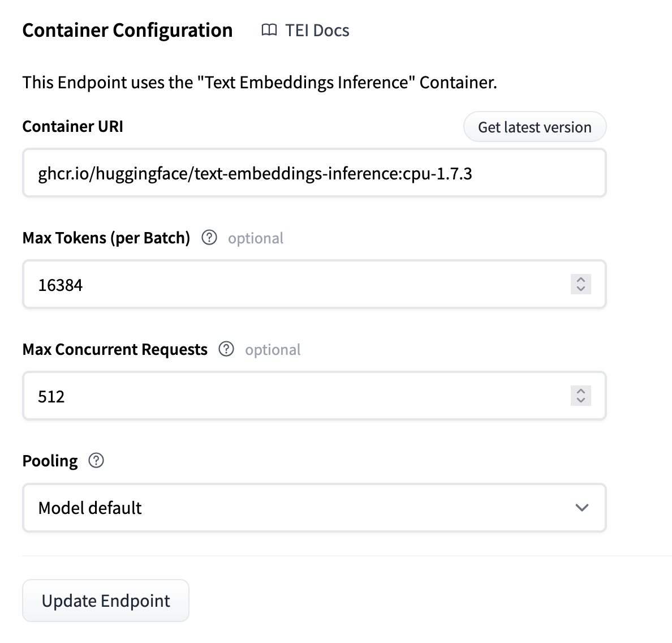Increment Max Concurrent Requests using up arrow
The image size is (672, 643).
581,391
